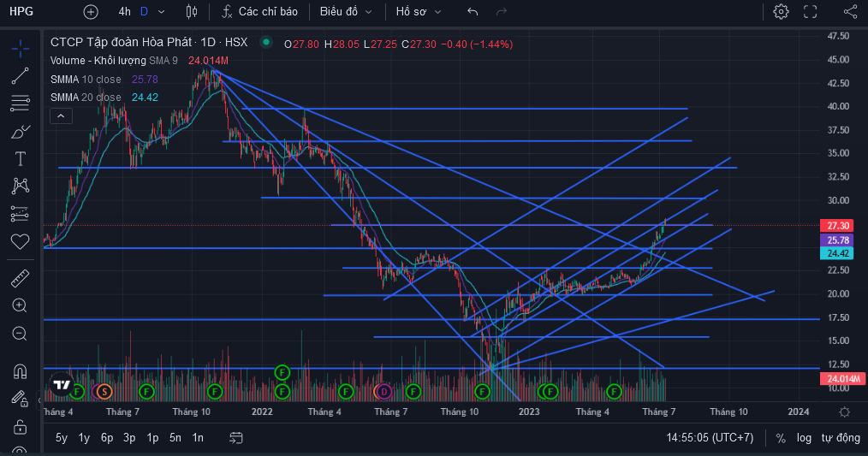
Task: Select the 5n date range
Action: [175, 438]
